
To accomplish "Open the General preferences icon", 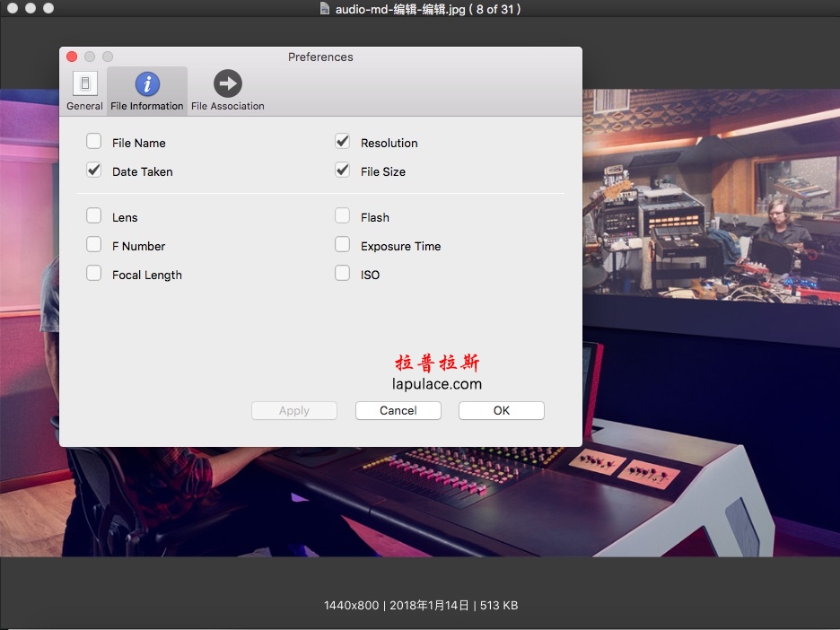I will coord(84,83).
